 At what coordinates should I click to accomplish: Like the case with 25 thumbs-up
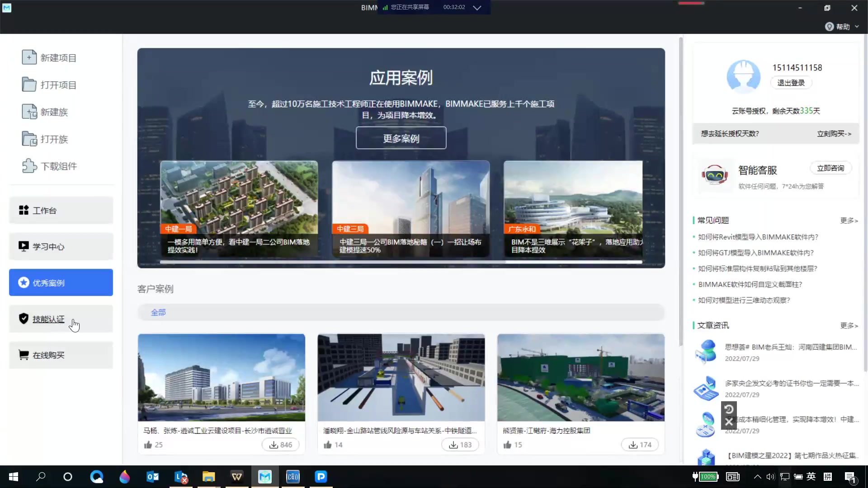148,445
